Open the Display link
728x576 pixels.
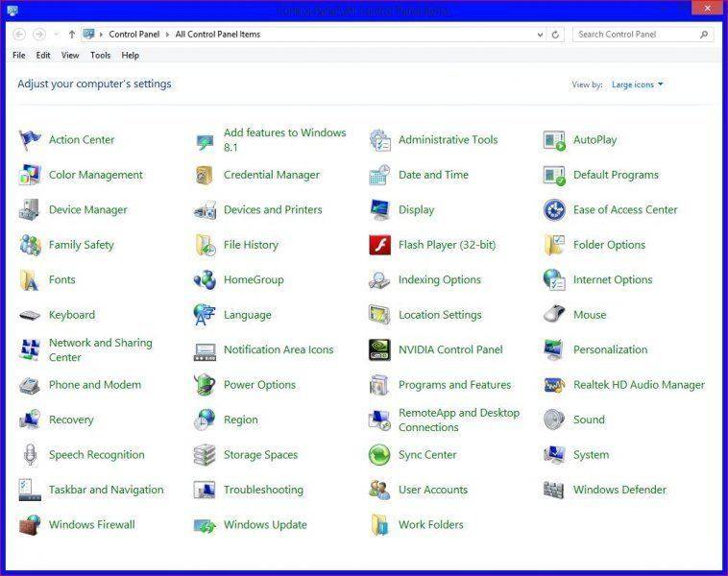[417, 210]
